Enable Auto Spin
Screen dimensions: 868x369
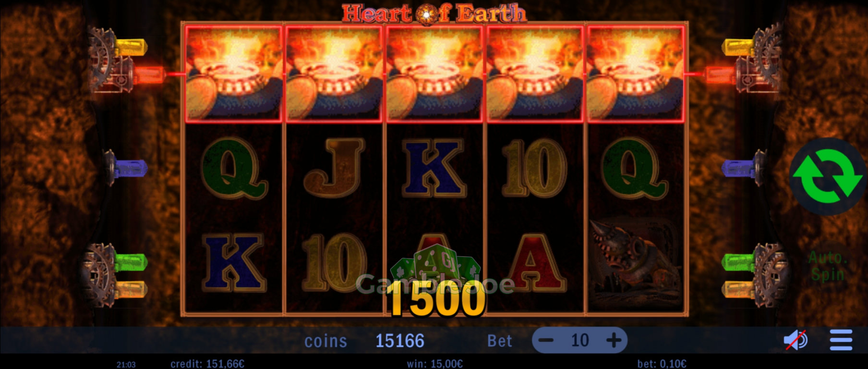pos(828,266)
